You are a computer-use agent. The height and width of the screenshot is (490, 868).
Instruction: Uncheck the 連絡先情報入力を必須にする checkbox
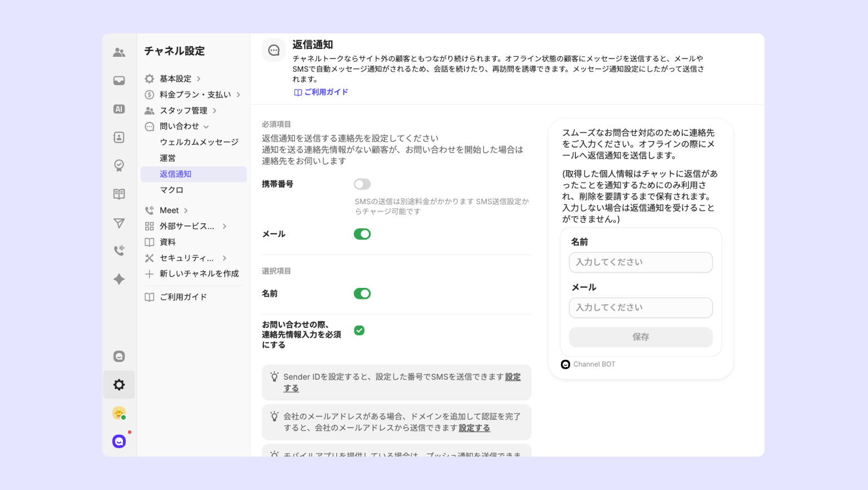point(359,331)
